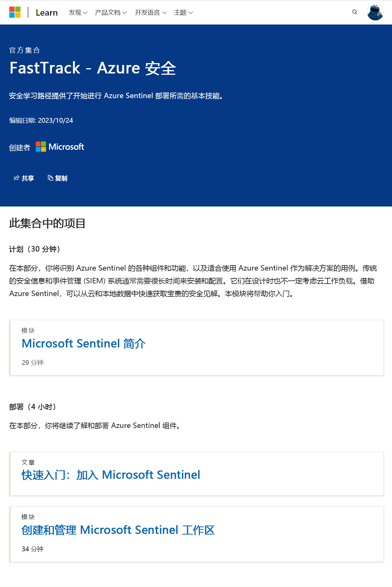Screen dimensions: 392x587
Task: Click the share arrow icon
Action: (17, 178)
